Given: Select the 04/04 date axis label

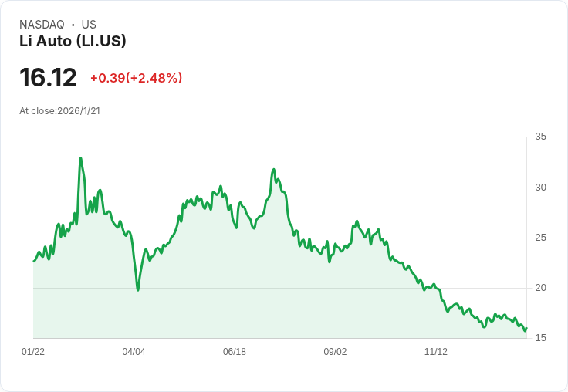Looking at the screenshot, I should [x=134, y=352].
